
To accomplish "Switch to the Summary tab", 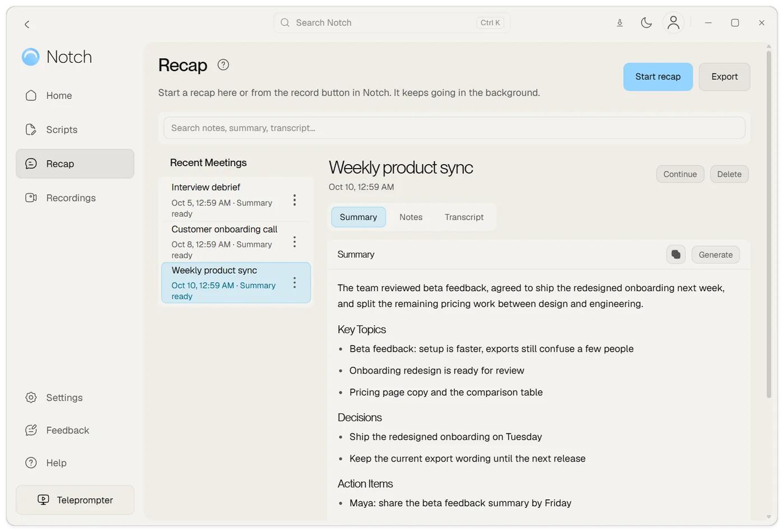I will pos(358,217).
